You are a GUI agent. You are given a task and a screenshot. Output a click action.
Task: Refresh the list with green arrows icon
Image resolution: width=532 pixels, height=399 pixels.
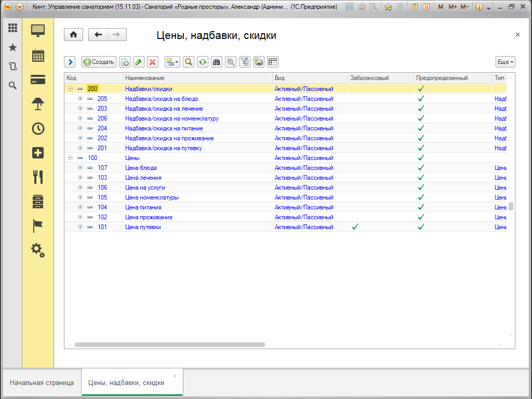tap(203, 62)
